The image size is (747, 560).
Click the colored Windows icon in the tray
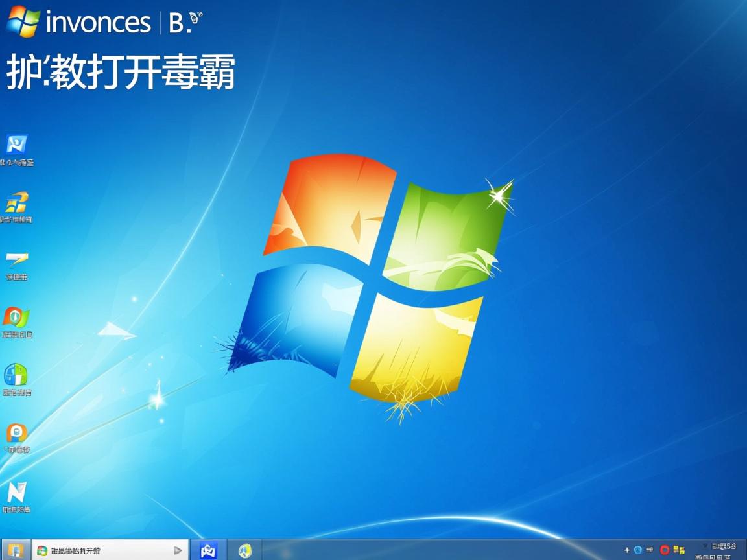(x=678, y=550)
